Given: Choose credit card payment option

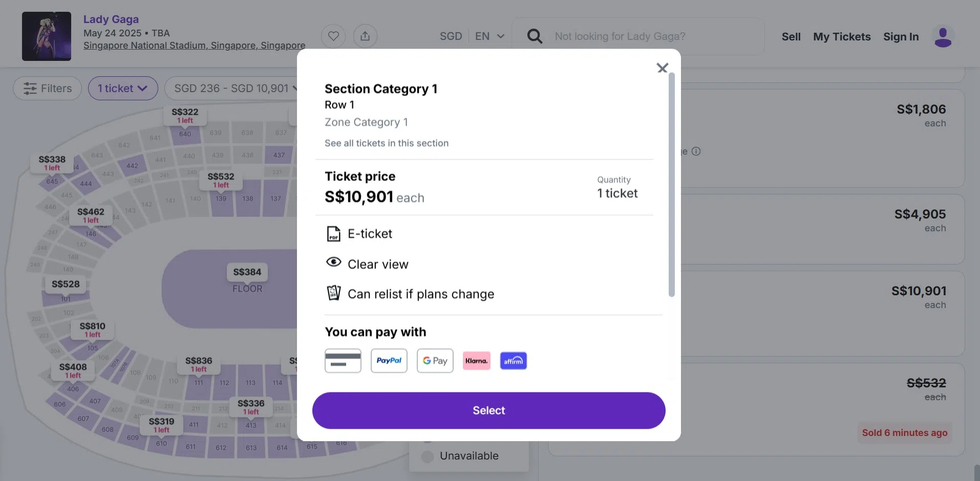Looking at the screenshot, I should (343, 361).
